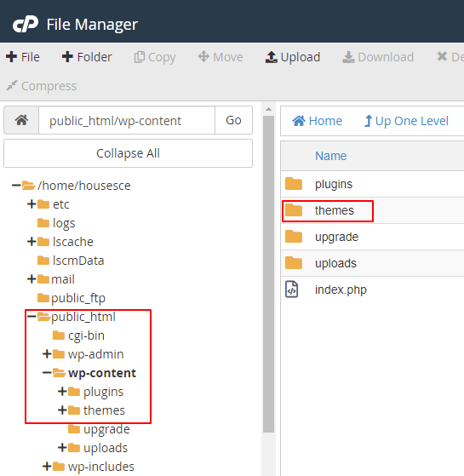Click the cPanel logo icon
Image resolution: width=464 pixels, height=476 pixels.
click(x=26, y=24)
